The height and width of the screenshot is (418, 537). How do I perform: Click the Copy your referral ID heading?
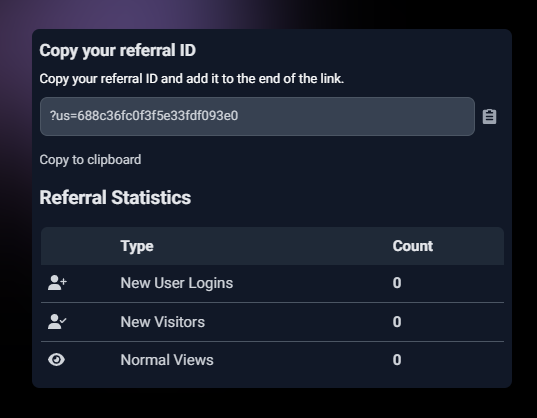pyautogui.click(x=117, y=51)
